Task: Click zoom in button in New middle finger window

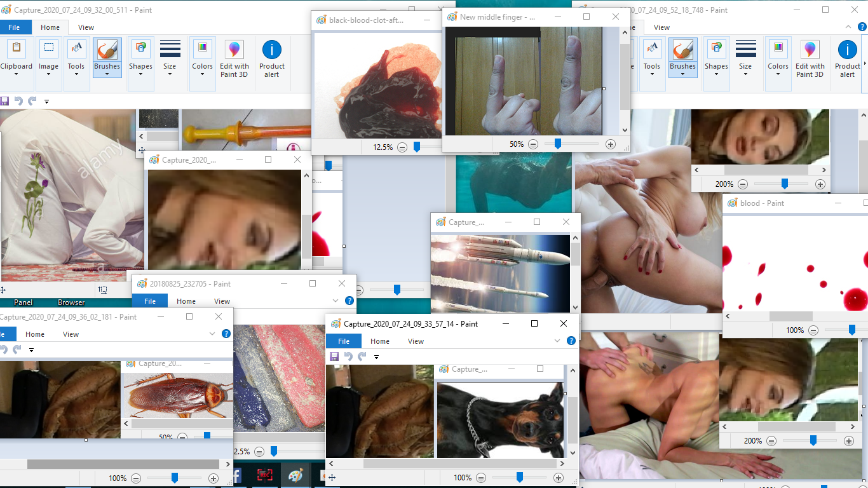Action: click(611, 144)
